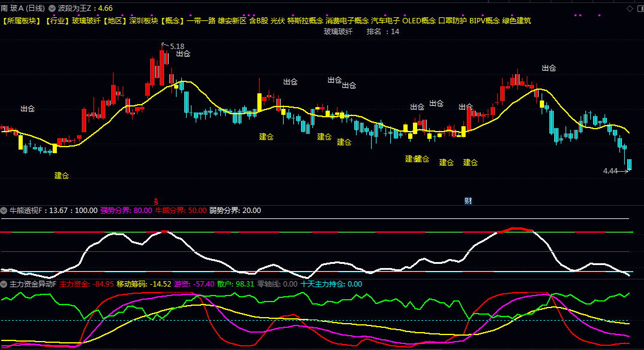Open the 玻璃玻纤 industry link in tag row

[86, 20]
